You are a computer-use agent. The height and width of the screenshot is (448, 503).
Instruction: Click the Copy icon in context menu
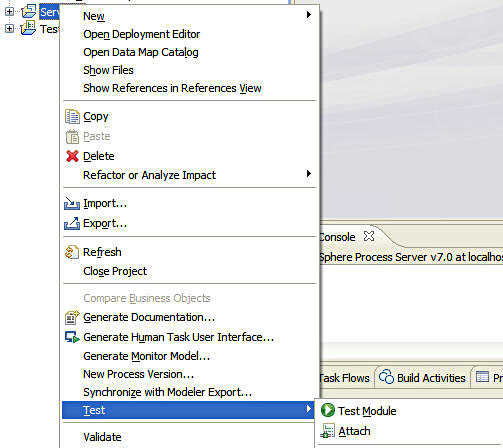click(72, 116)
